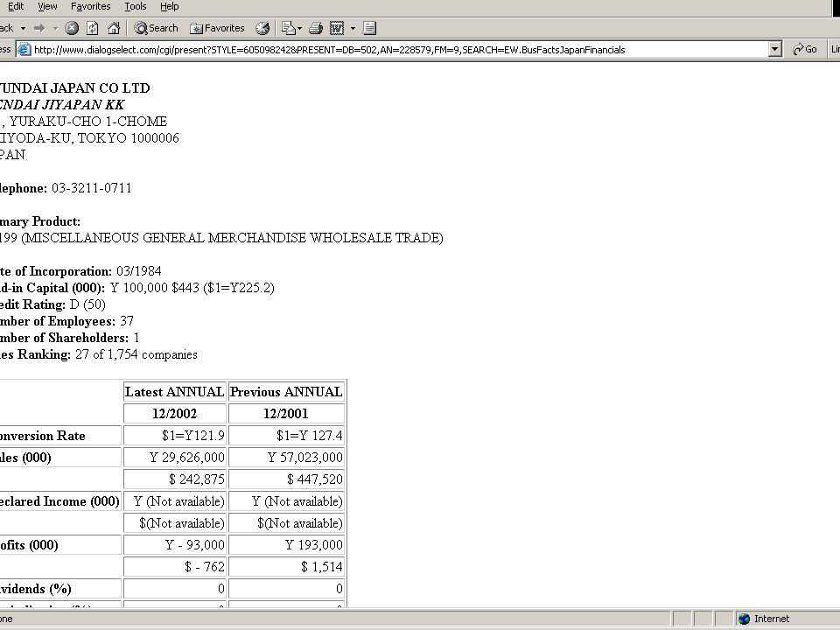Screen dimensions: 840x630
Task: Go to the Home page icon
Action: (114, 28)
